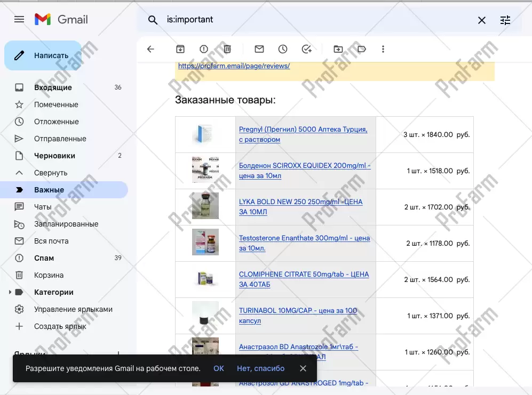Delete the email with trash icon
The width and height of the screenshot is (532, 395).
[x=227, y=49]
